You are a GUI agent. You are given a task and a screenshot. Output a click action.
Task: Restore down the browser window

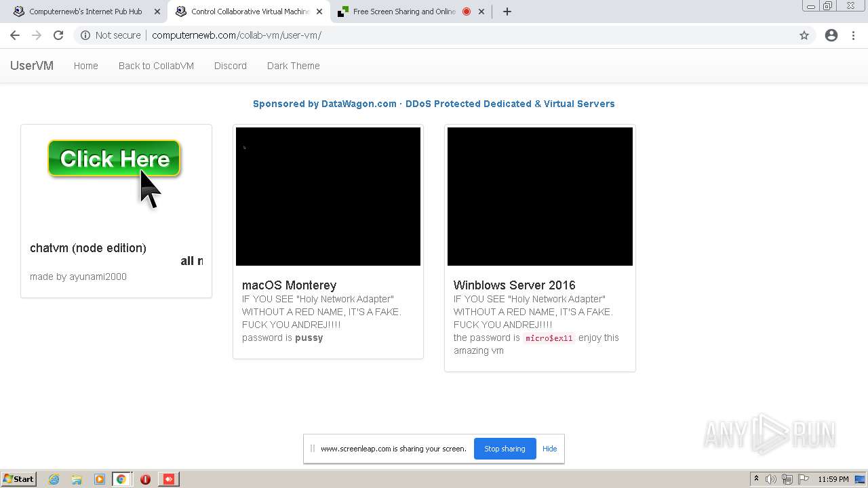tap(828, 5)
